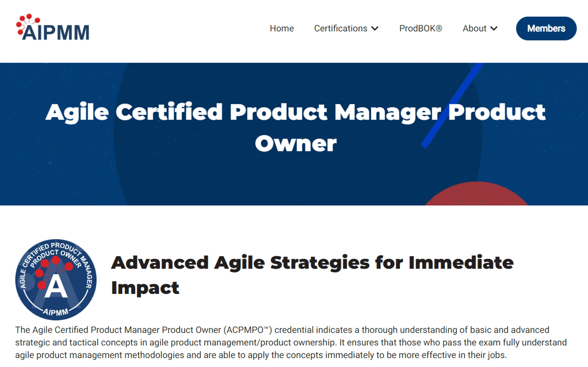Click the paragraph's last line about effective jobs
This screenshot has height=367, width=588.
coord(261,355)
